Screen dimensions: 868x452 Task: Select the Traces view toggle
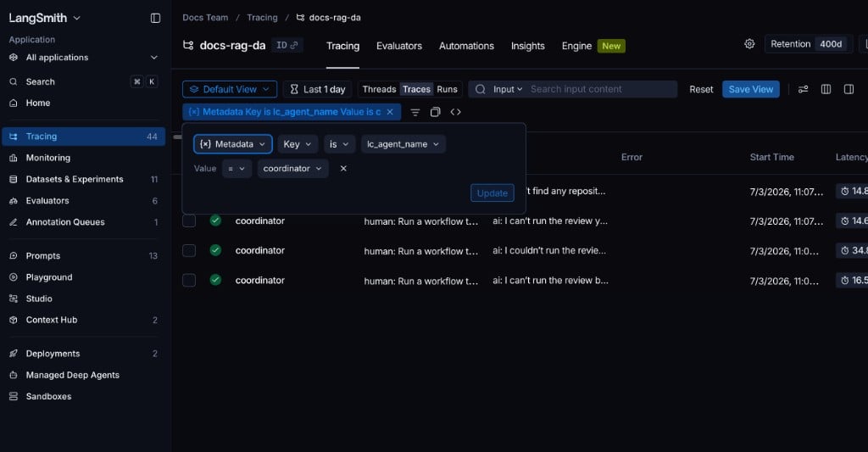[416, 89]
